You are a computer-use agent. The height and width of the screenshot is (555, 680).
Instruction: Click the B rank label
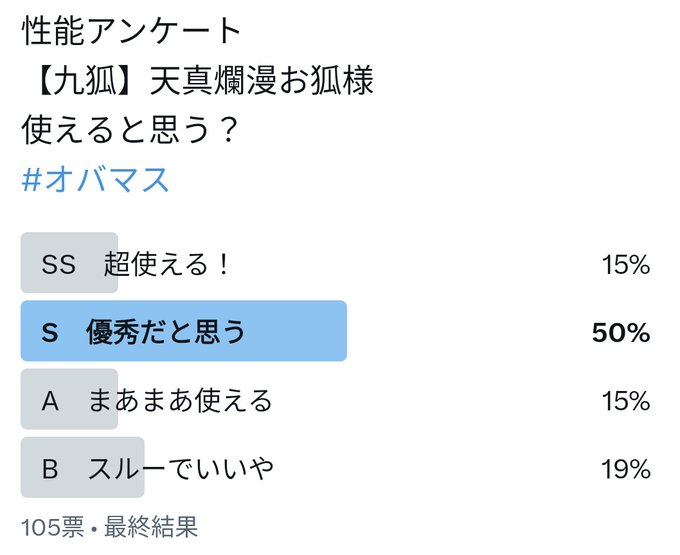(50, 469)
